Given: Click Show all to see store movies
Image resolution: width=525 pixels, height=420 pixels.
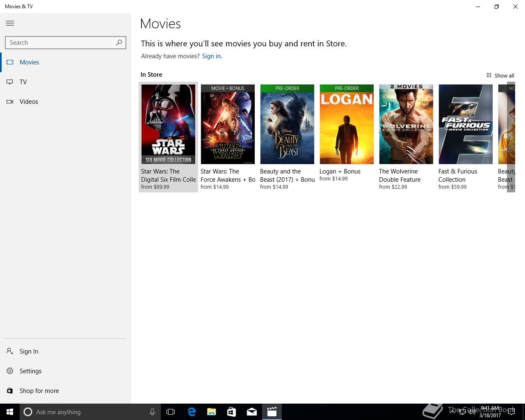Looking at the screenshot, I should 504,75.
